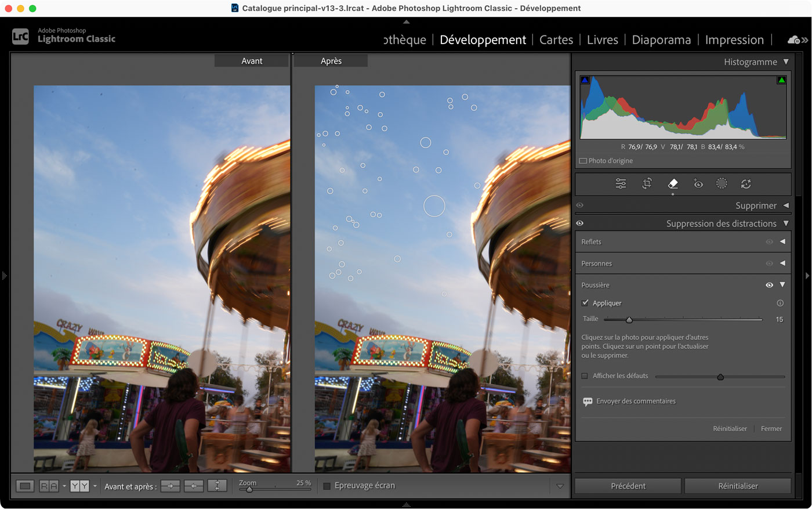Open the Masking tool
Image resolution: width=812 pixels, height=509 pixels.
(x=722, y=184)
